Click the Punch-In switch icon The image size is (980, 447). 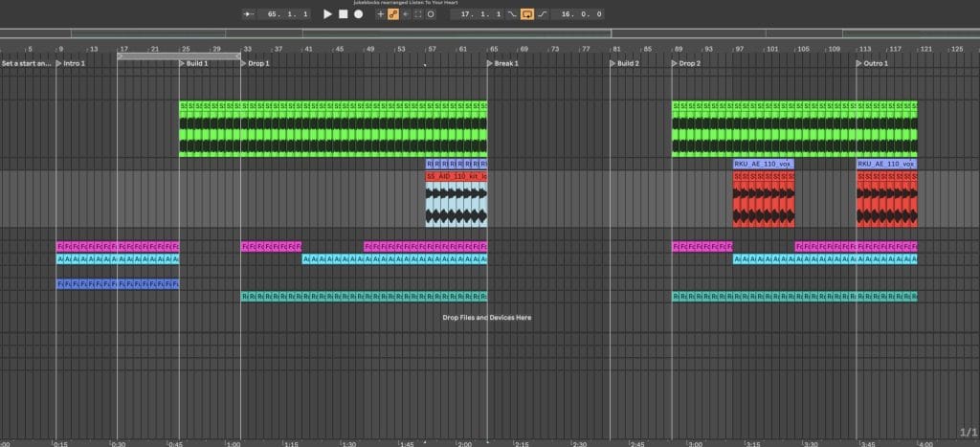pos(511,14)
